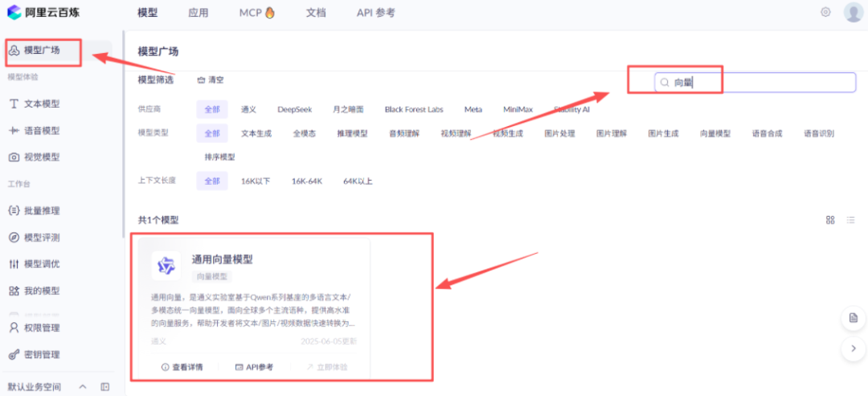
Task: Select MiniMax provider filter
Action: [518, 109]
